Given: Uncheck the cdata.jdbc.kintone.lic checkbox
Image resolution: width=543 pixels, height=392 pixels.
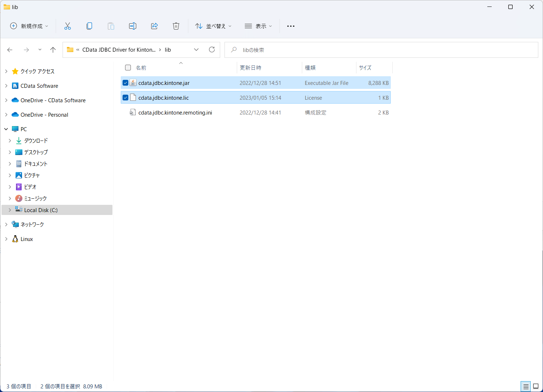Looking at the screenshot, I should (125, 98).
